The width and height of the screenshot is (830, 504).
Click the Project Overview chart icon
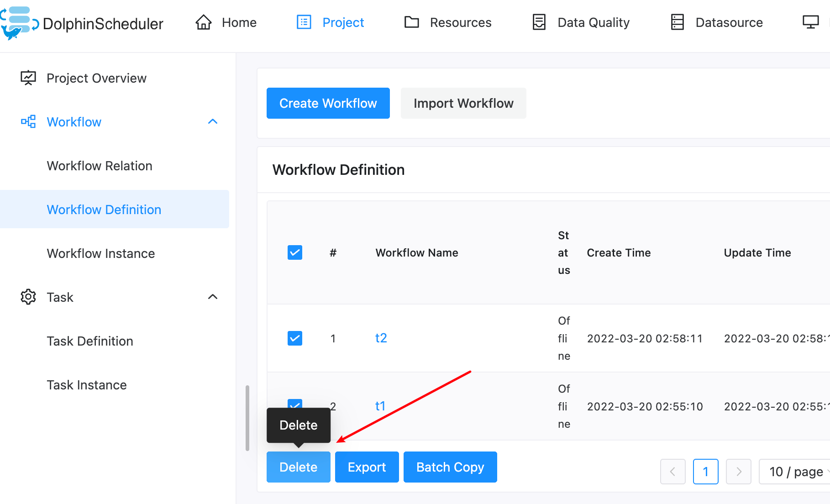point(28,78)
